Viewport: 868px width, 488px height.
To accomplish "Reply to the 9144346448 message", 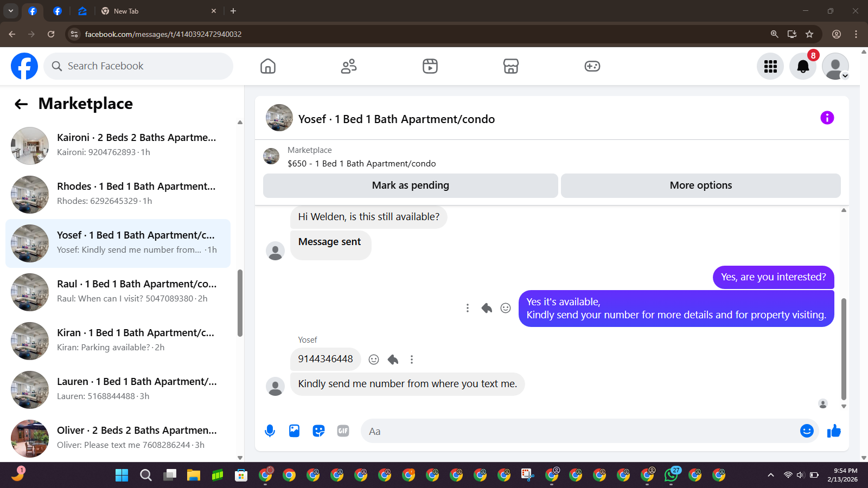I will click(393, 359).
